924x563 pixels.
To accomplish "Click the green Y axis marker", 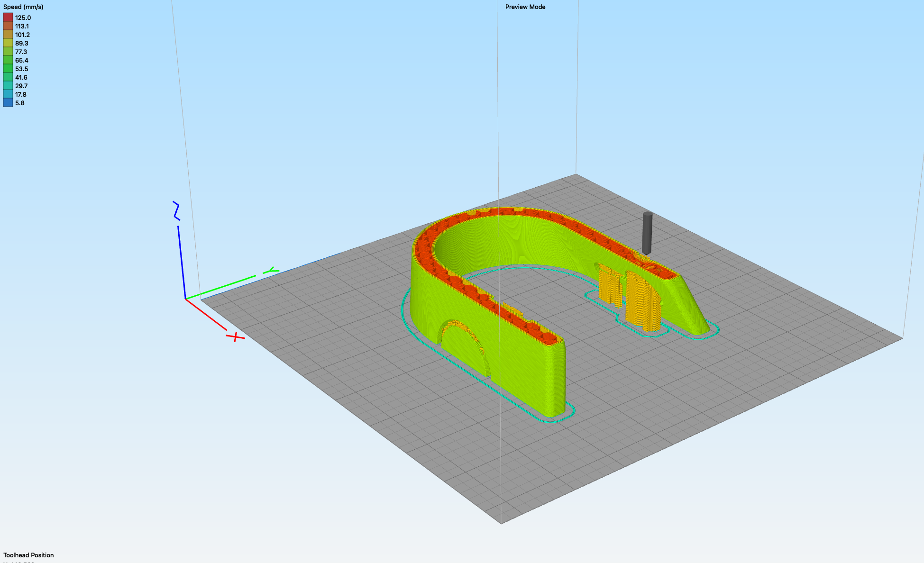I will (x=271, y=271).
